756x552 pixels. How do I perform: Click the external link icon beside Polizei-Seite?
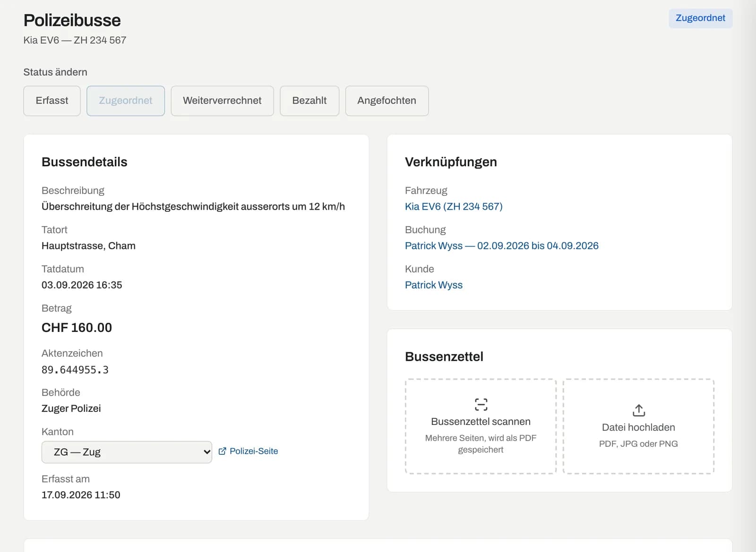click(x=223, y=451)
